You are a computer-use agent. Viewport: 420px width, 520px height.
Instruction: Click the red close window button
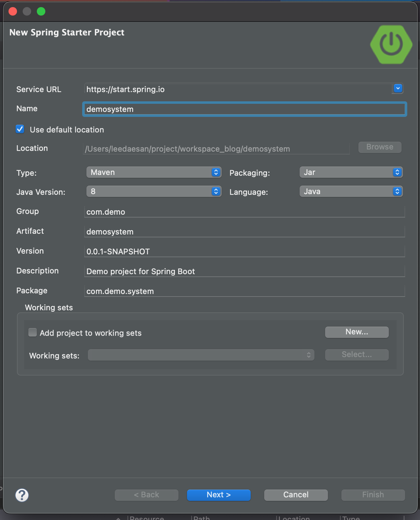tap(13, 11)
